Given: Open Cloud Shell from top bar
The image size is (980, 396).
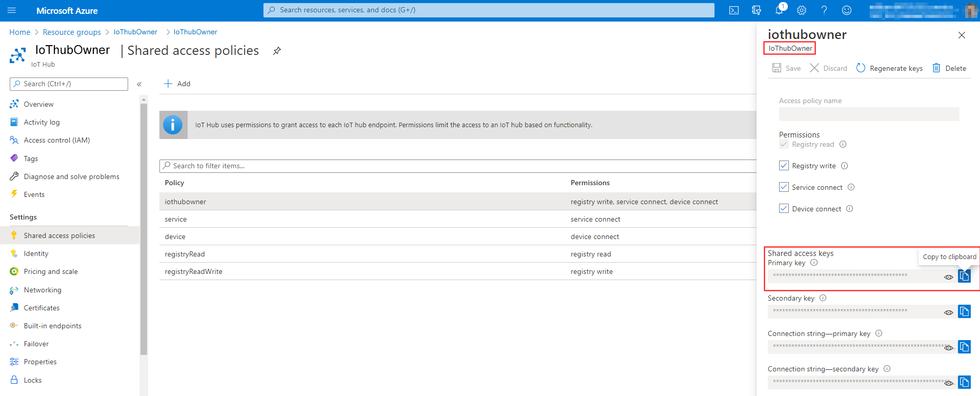Looking at the screenshot, I should (734, 10).
